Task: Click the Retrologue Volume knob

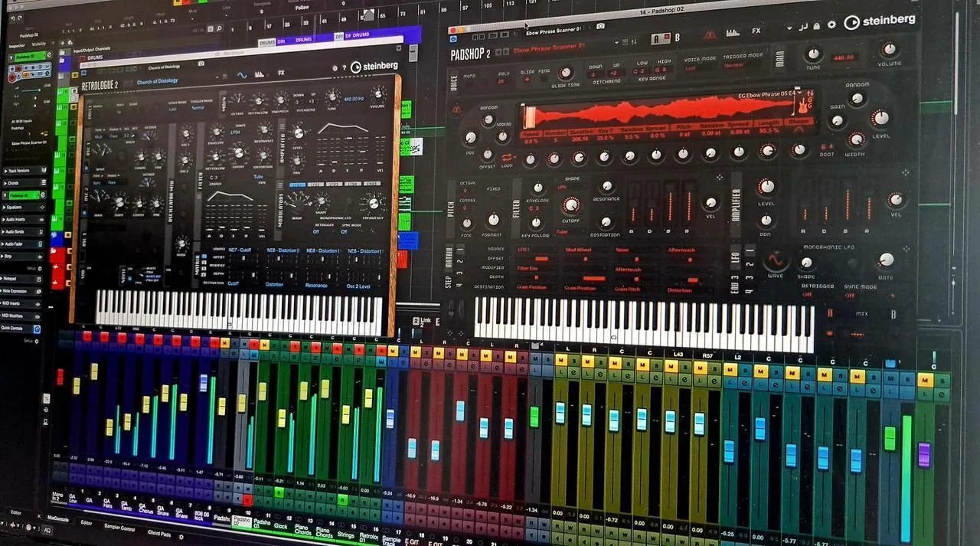Action: tap(377, 93)
